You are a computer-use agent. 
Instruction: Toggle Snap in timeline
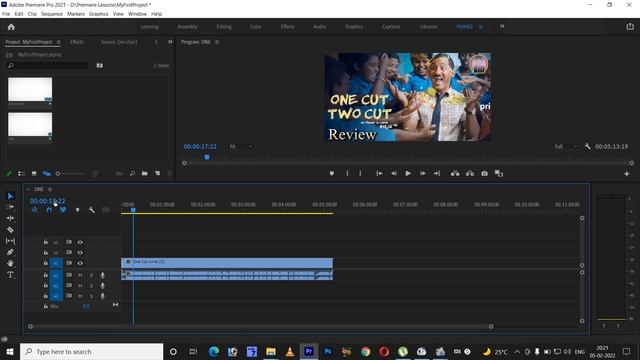pyautogui.click(x=49, y=210)
